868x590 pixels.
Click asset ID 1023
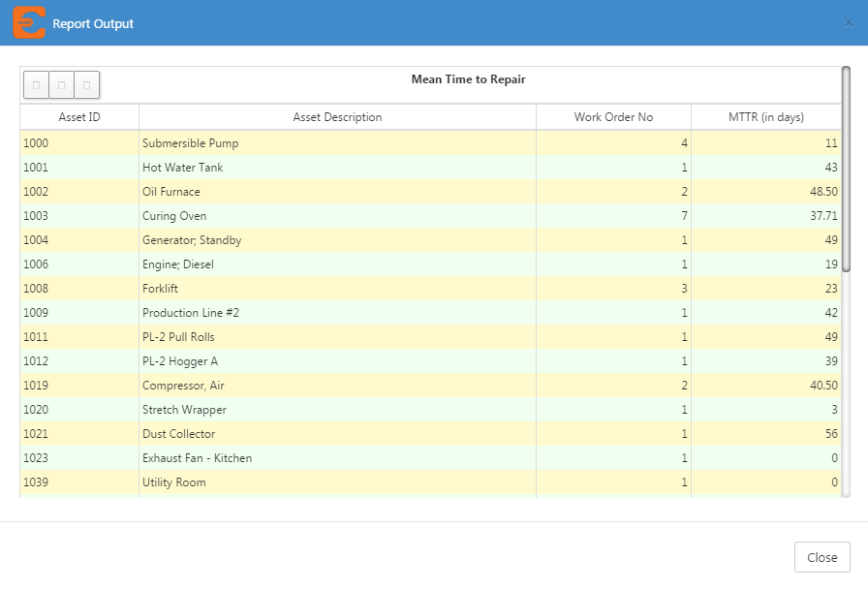36,458
